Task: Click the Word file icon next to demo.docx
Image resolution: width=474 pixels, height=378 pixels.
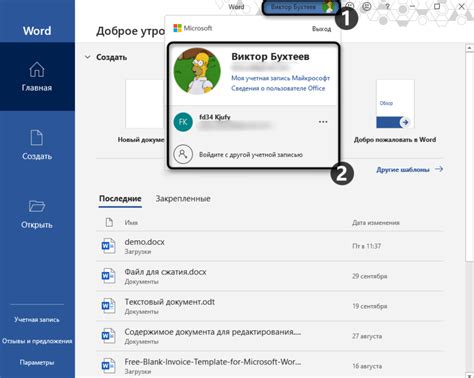Action: 108,246
